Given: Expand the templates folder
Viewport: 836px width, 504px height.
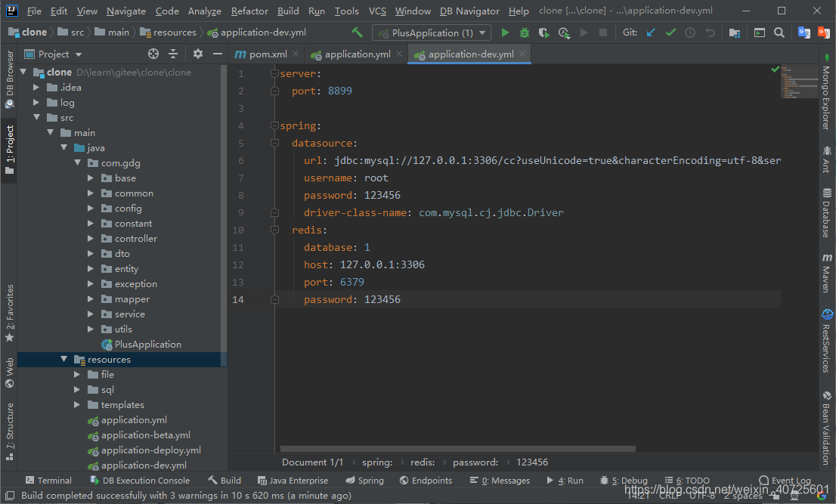Looking at the screenshot, I should [x=77, y=404].
